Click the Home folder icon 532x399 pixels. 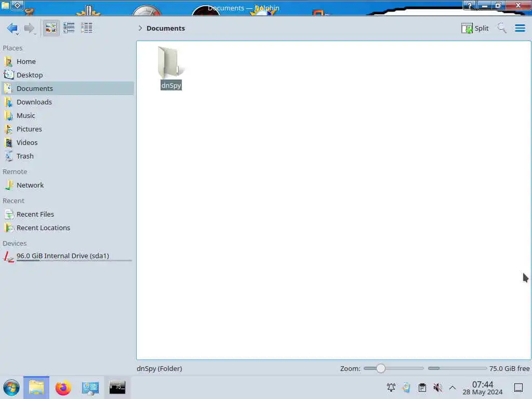click(x=9, y=61)
